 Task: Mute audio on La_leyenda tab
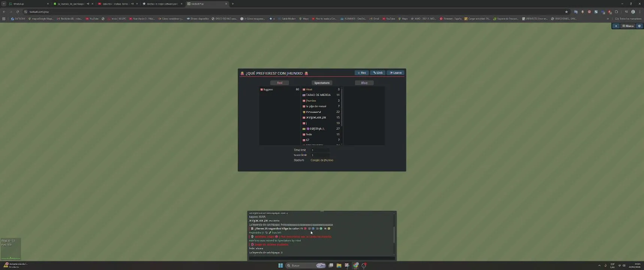(x=88, y=4)
